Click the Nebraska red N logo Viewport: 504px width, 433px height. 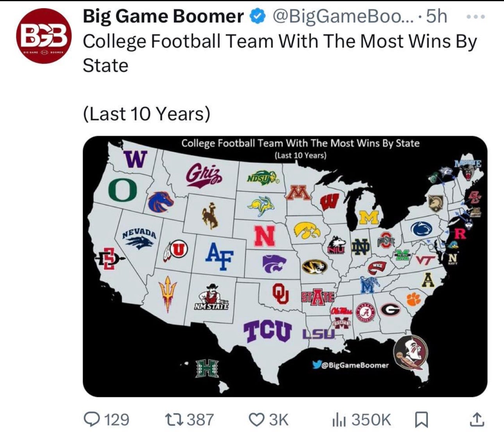[265, 236]
